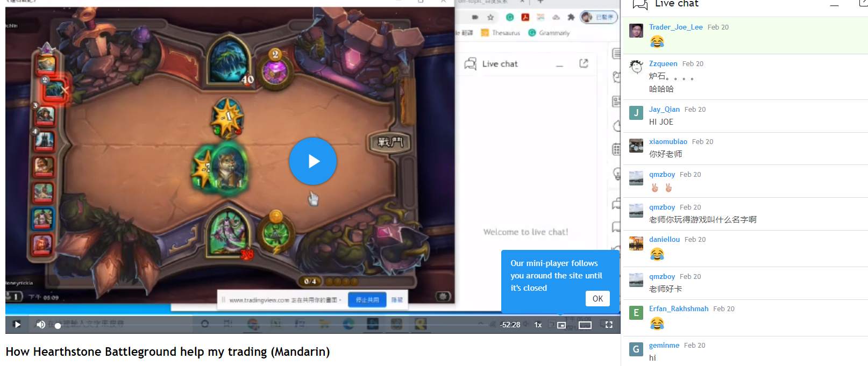The height and width of the screenshot is (366, 868).
Task: Start the video with the big play button
Action: 313,161
